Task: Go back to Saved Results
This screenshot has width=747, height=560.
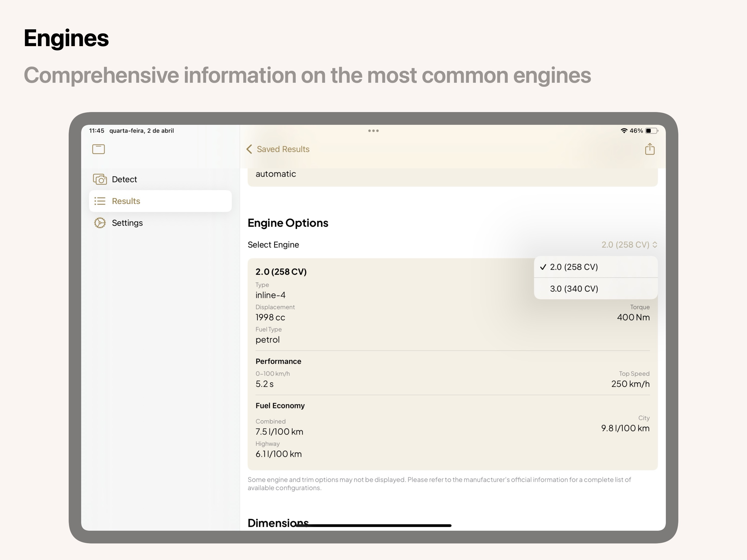Action: (x=283, y=149)
